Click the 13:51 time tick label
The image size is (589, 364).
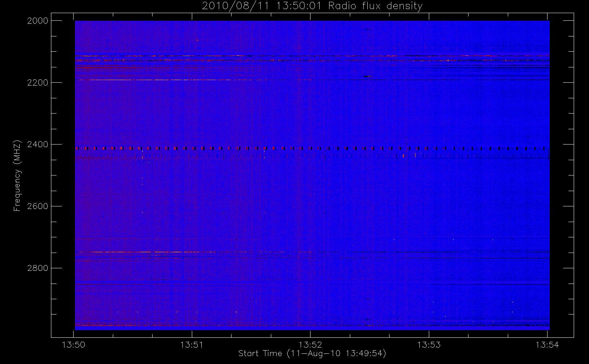[x=192, y=345]
